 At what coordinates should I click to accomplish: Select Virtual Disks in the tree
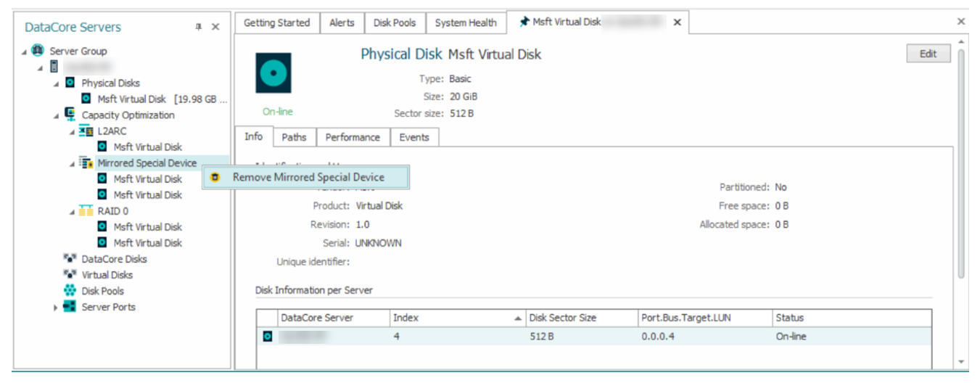(x=107, y=275)
